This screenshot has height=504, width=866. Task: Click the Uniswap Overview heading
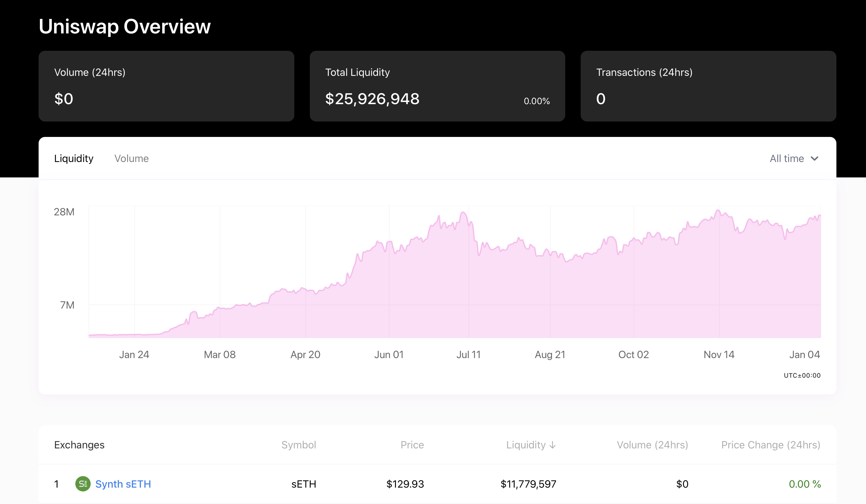pos(125,26)
